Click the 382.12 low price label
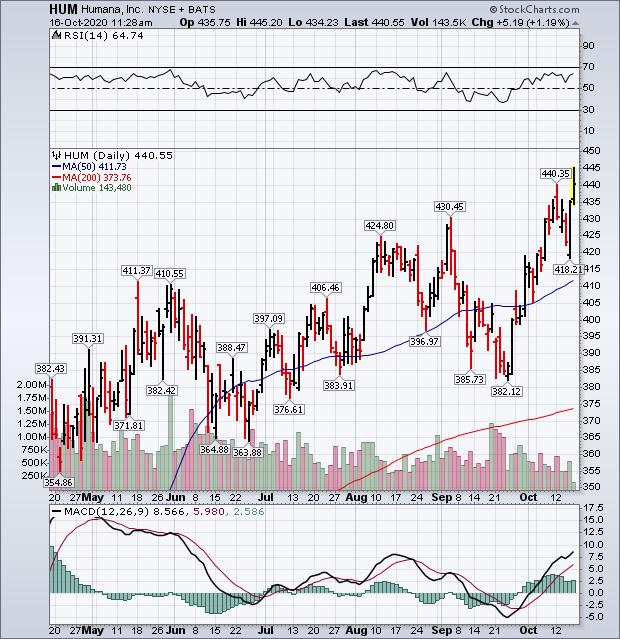Image resolution: width=620 pixels, height=639 pixels. click(x=508, y=391)
